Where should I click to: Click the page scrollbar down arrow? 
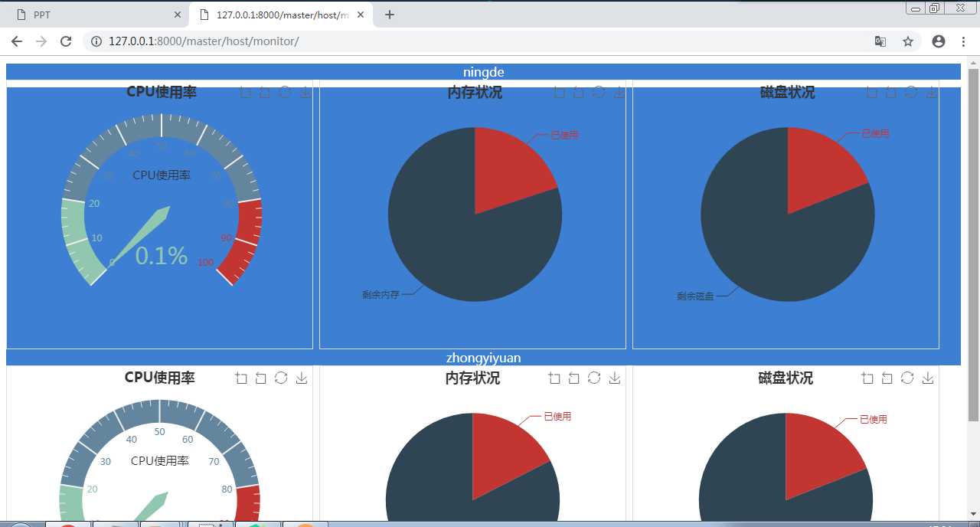click(x=973, y=513)
